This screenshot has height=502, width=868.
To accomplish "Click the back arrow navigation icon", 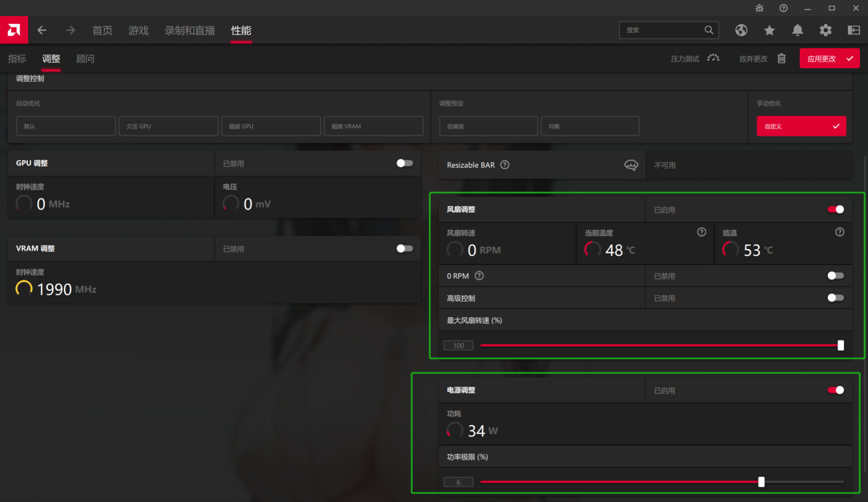I will point(42,30).
